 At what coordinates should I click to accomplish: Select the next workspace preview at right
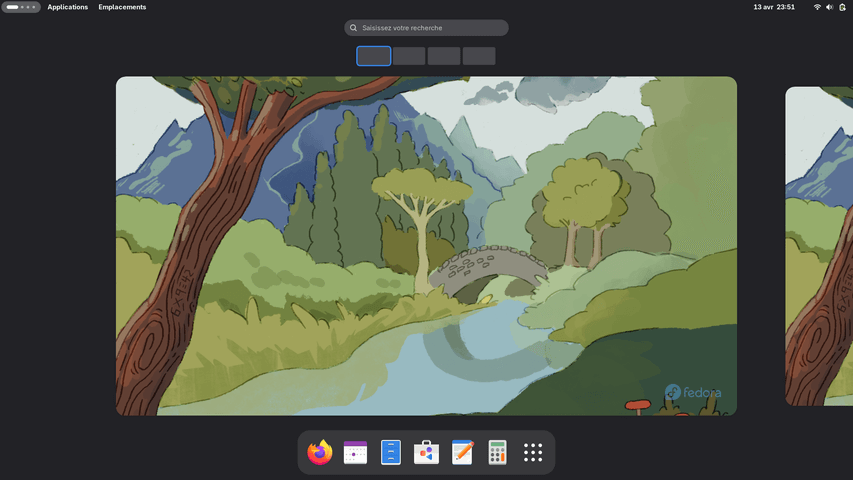(819, 246)
